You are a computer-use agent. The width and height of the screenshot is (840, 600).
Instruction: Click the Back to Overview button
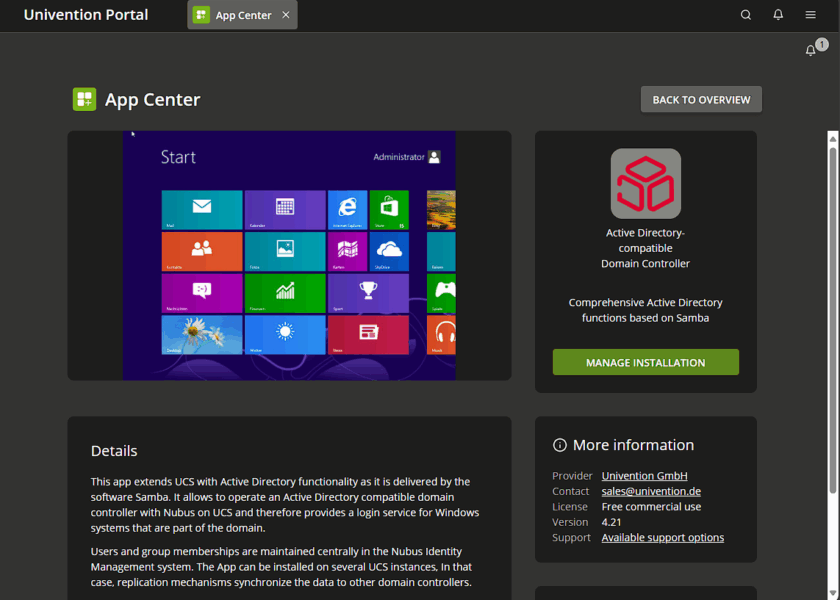(x=701, y=100)
